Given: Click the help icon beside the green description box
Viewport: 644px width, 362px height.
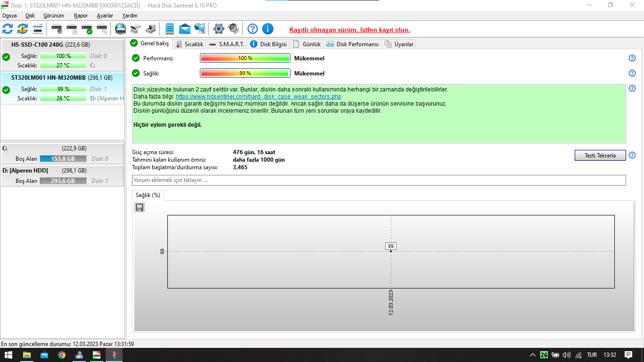Looking at the screenshot, I should click(632, 88).
